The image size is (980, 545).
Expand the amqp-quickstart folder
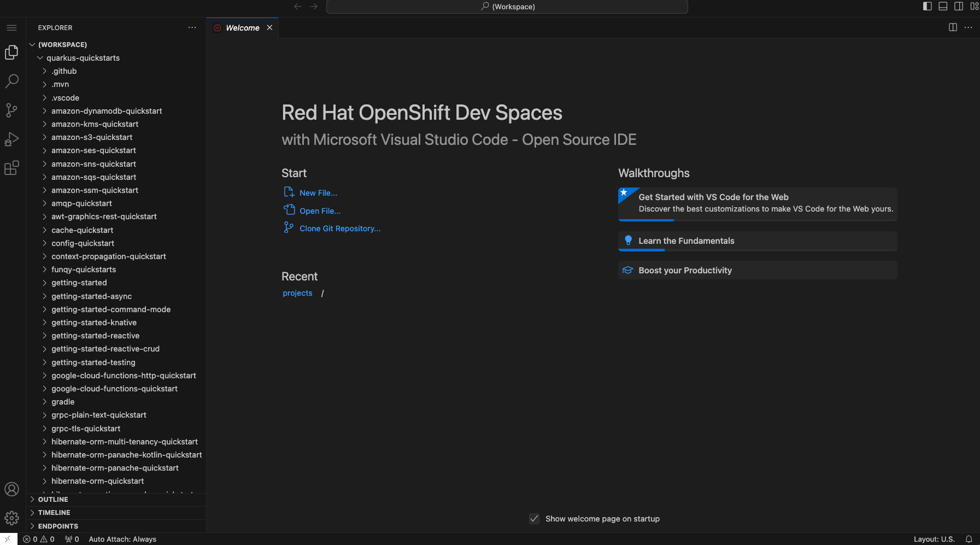(44, 203)
